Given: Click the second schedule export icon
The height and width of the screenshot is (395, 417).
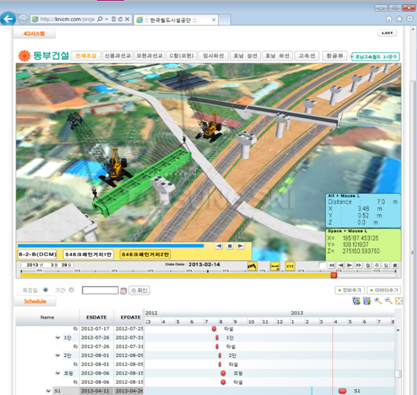Looking at the screenshot, I should 367,301.
